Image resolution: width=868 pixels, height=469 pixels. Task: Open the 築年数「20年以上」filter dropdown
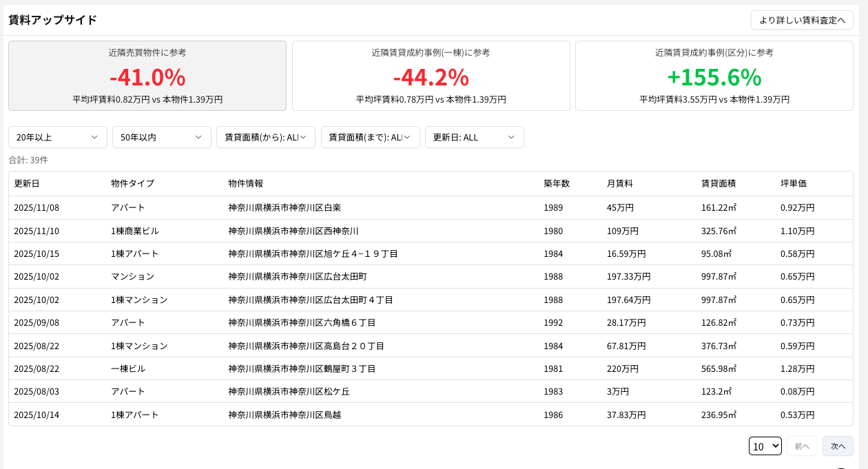pos(57,137)
